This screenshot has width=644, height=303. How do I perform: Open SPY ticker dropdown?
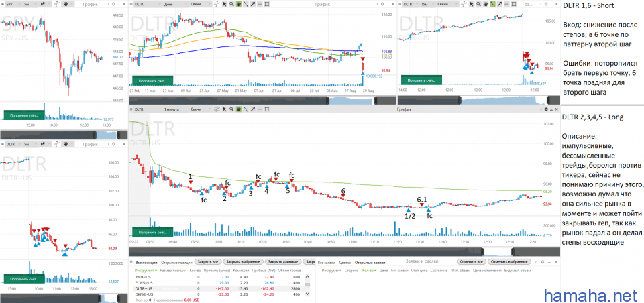pyautogui.click(x=13, y=4)
